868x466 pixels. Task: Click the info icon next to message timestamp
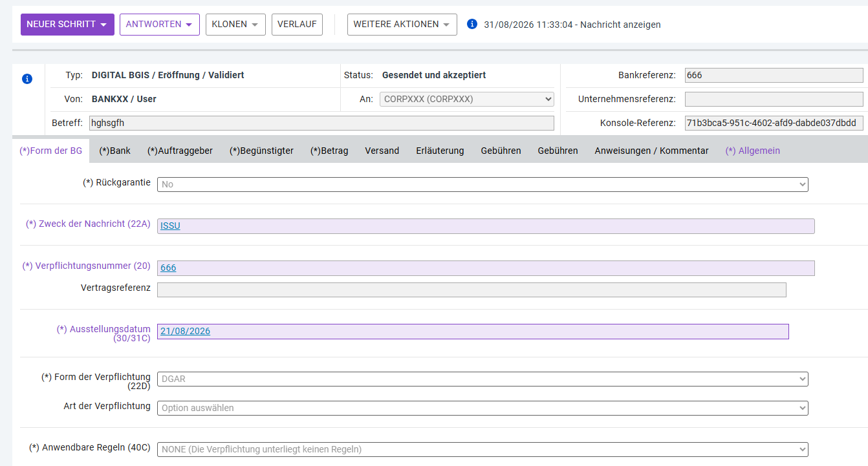pyautogui.click(x=472, y=24)
